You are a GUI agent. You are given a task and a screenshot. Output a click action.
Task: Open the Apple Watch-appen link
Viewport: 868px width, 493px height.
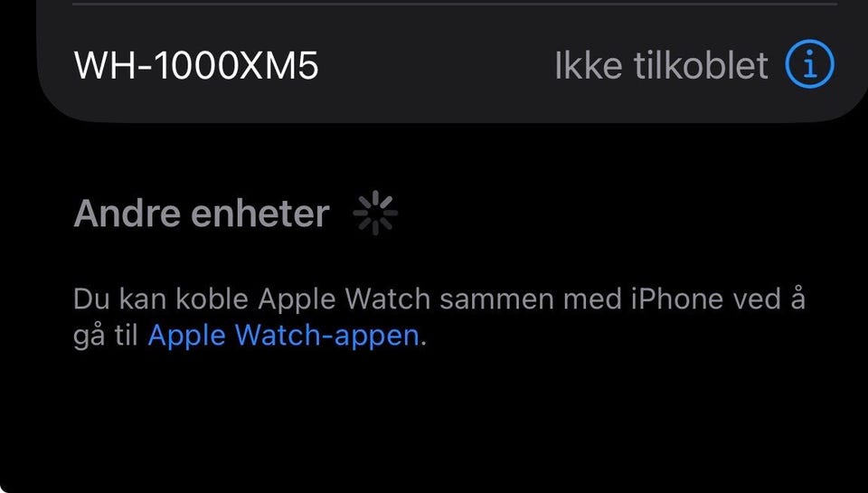283,335
